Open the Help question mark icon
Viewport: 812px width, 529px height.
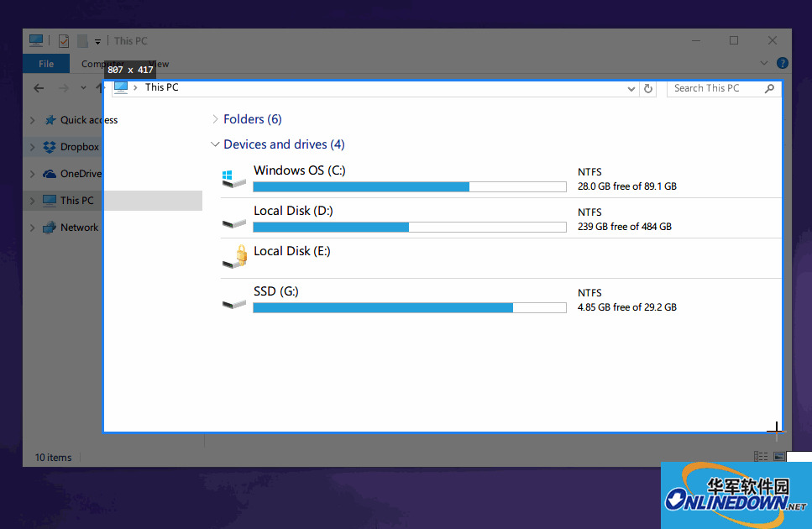coord(783,63)
